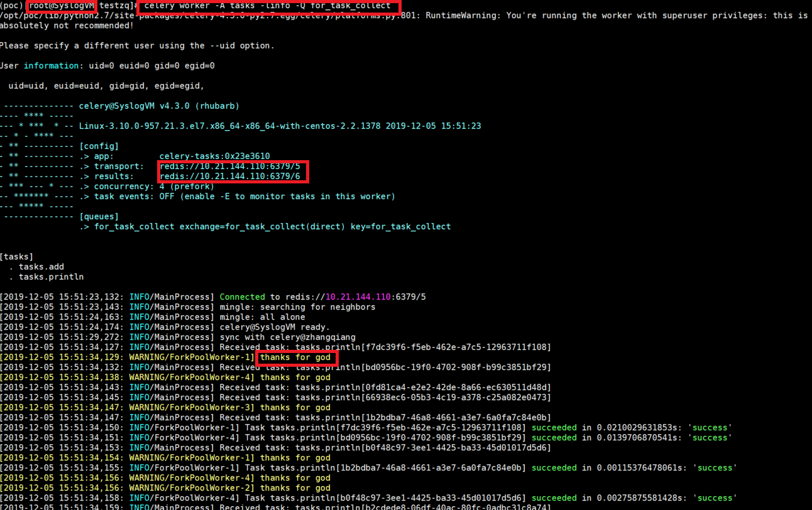Select the redis results URL ending in /6
Image resolution: width=812 pixels, height=510 pixels.
point(231,176)
